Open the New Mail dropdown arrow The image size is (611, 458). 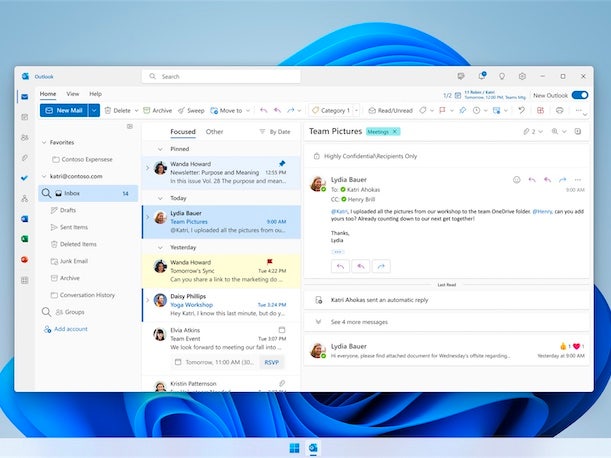pyautogui.click(x=94, y=110)
